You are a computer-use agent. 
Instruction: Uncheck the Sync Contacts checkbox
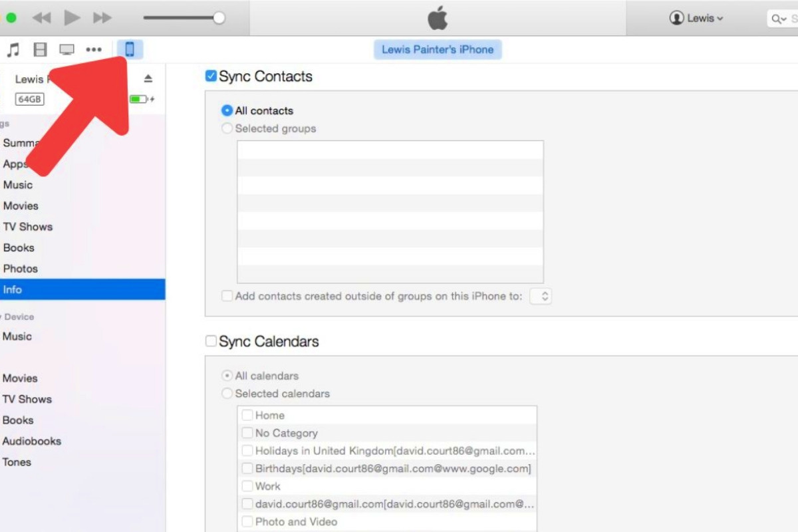[x=211, y=76]
